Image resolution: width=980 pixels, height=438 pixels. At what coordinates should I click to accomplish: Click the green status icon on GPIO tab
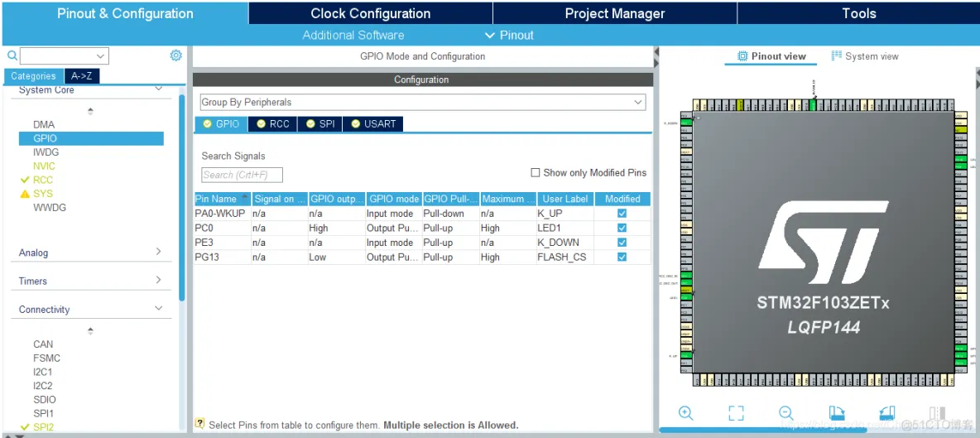coord(208,123)
